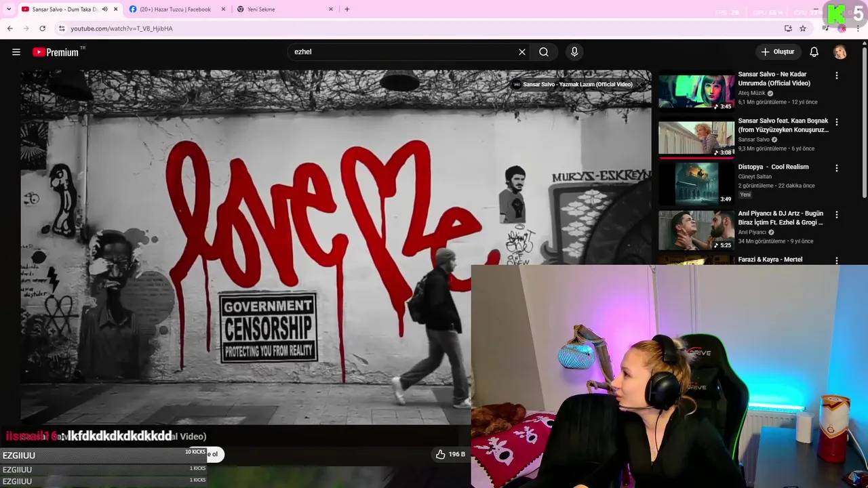This screenshot has height=488, width=868.
Task: Click the browser forward arrow
Action: coord(26,28)
